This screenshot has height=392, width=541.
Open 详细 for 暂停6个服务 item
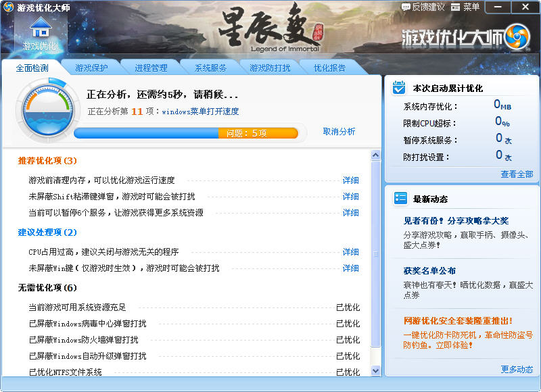[x=350, y=213]
